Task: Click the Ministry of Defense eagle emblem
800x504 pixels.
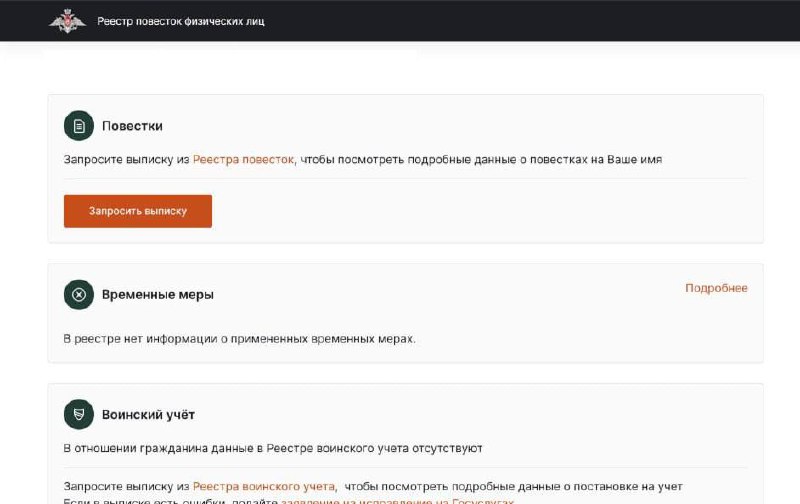Action: click(x=67, y=21)
